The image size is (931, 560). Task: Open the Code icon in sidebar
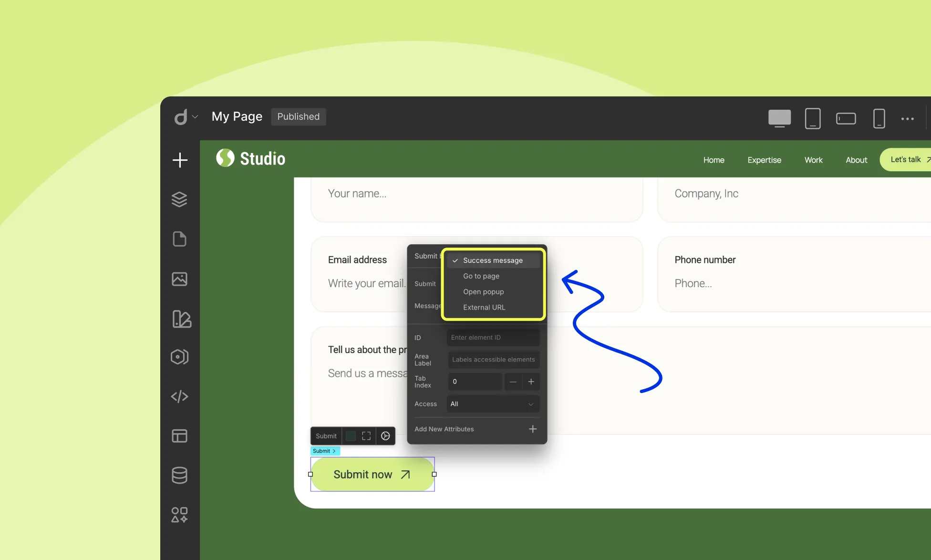[x=179, y=396]
